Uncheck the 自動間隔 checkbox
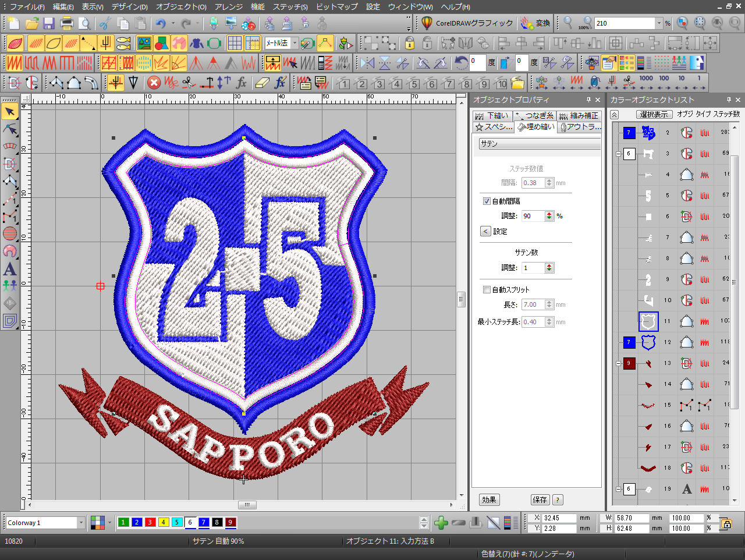 pyautogui.click(x=487, y=201)
